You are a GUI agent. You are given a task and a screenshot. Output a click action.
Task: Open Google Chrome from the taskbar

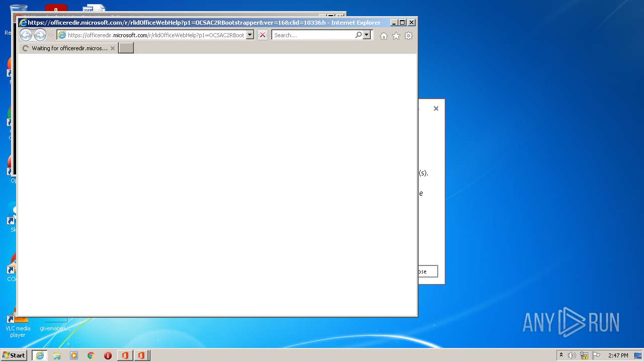click(x=91, y=355)
